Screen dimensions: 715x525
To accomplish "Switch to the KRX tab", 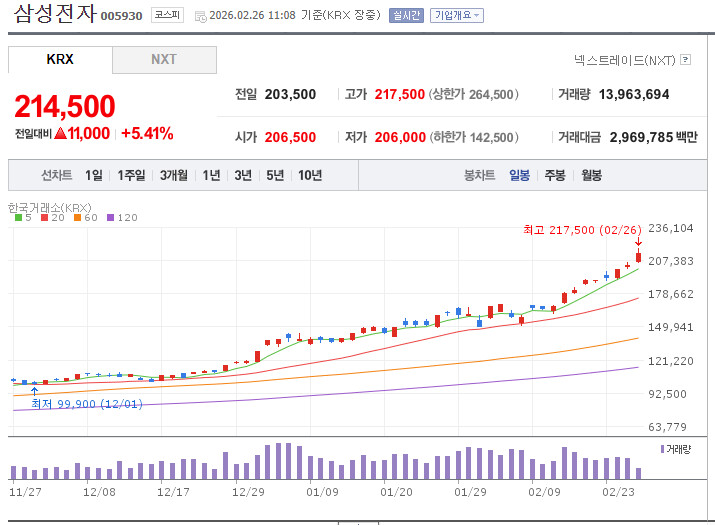I will click(60, 59).
